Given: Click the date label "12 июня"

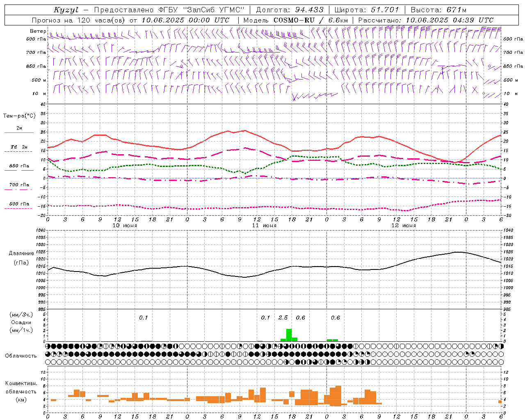Looking at the screenshot, I should point(404,226).
